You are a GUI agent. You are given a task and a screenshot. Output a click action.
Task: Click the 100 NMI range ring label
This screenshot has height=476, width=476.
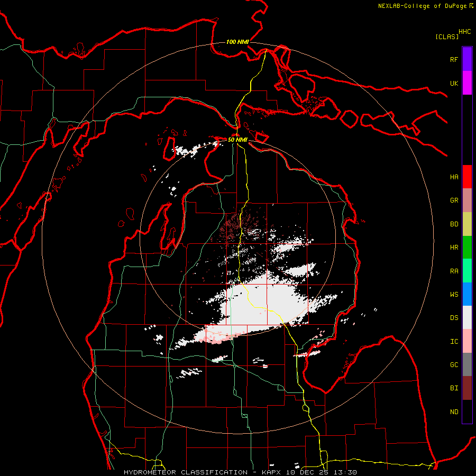pos(237,42)
